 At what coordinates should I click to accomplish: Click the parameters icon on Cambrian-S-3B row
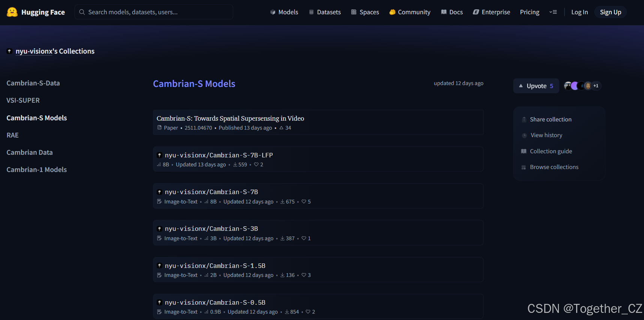[207, 238]
